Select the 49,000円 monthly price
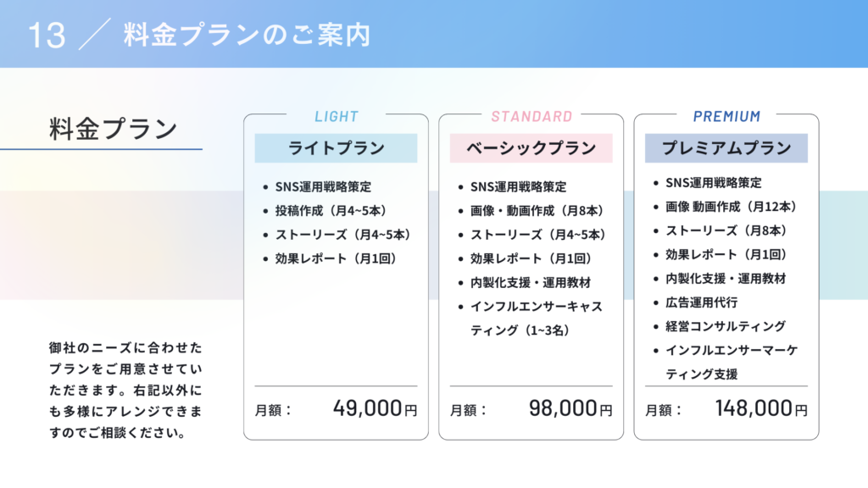 click(x=375, y=409)
